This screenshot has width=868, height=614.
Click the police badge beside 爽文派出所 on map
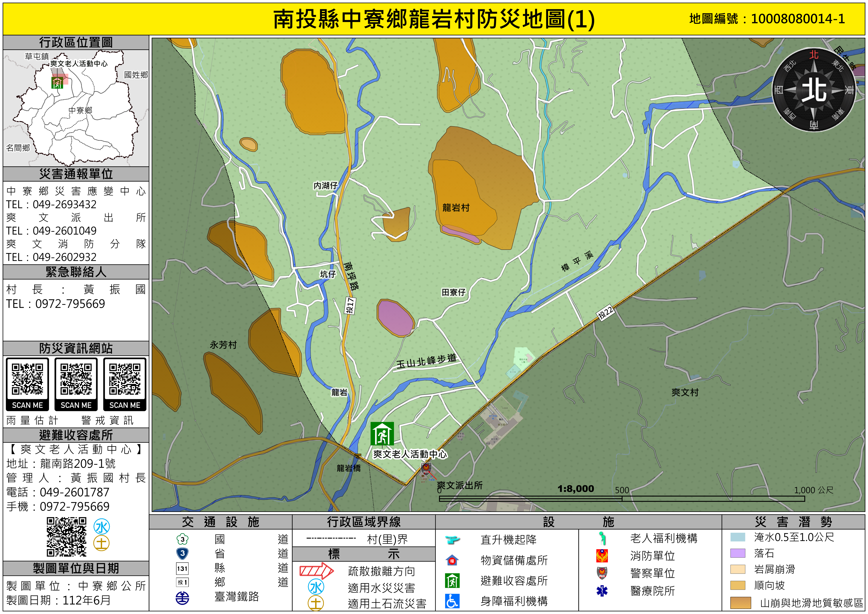426,469
